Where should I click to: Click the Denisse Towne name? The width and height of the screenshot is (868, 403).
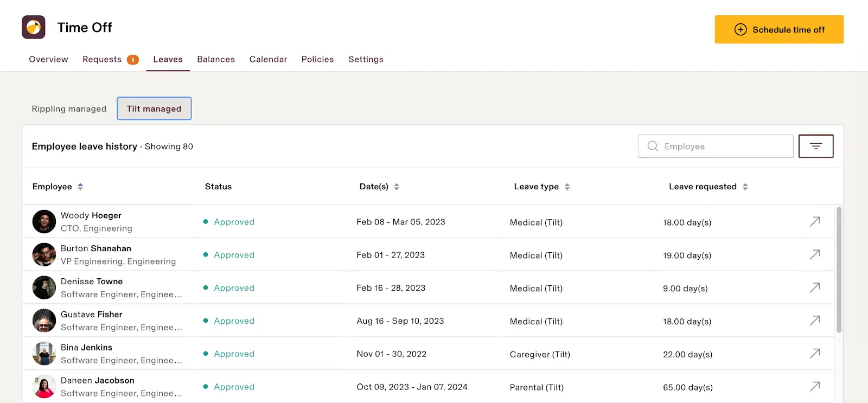click(92, 282)
